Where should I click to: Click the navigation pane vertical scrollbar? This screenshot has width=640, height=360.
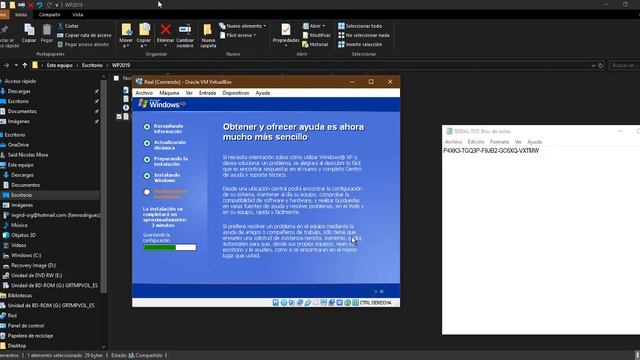click(x=104, y=186)
